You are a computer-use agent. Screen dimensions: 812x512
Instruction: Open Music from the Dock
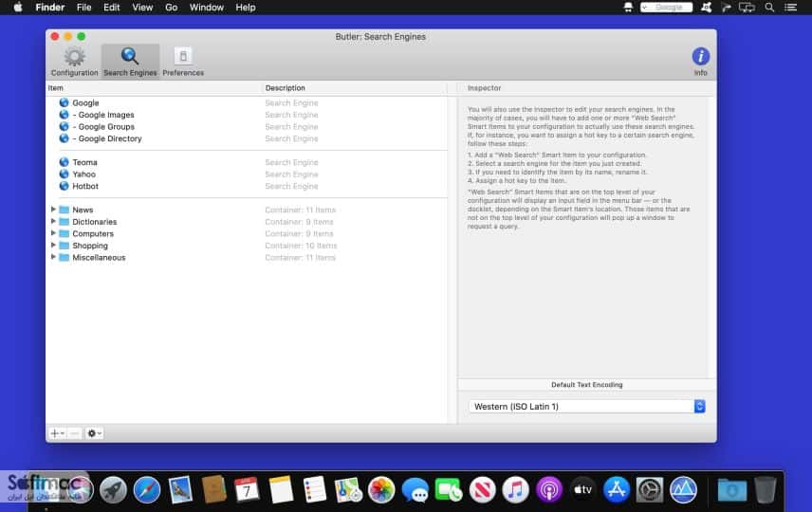coord(515,489)
